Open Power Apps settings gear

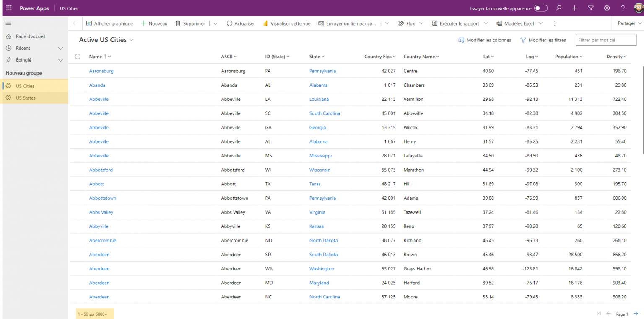click(x=607, y=8)
